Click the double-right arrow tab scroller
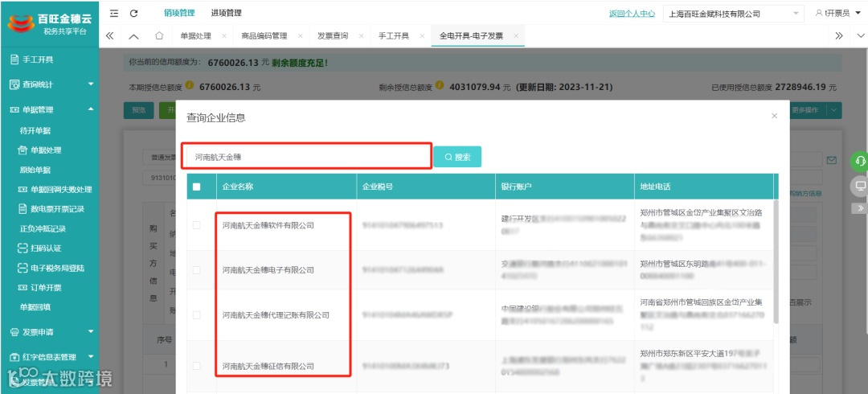868x394 pixels. click(839, 36)
